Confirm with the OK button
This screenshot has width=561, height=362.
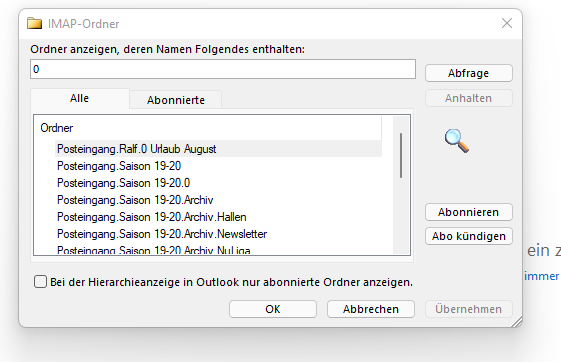[273, 309]
